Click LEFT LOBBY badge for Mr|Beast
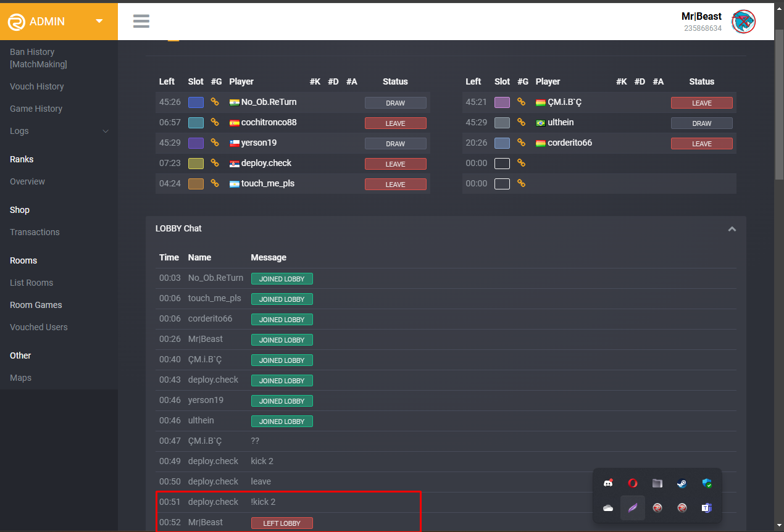 coord(281,523)
